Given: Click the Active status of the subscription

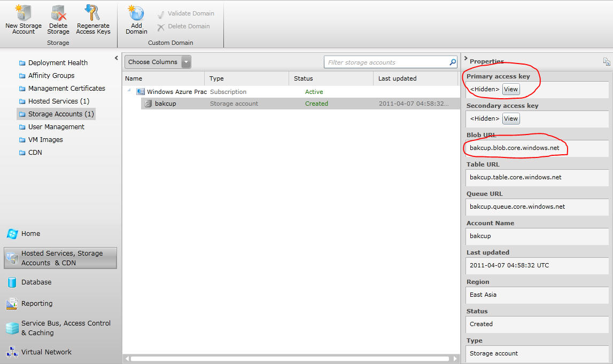Looking at the screenshot, I should tap(314, 92).
